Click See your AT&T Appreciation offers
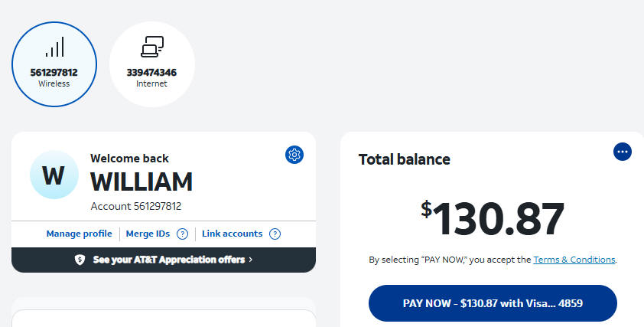Image resolution: width=644 pixels, height=327 pixels. pyautogui.click(x=168, y=260)
